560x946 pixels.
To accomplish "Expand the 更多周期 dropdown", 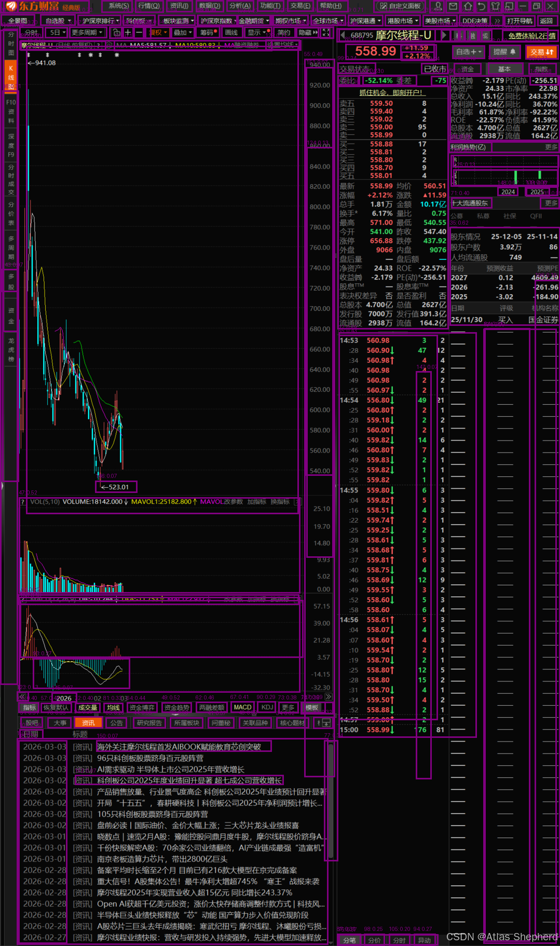I will pyautogui.click(x=87, y=32).
